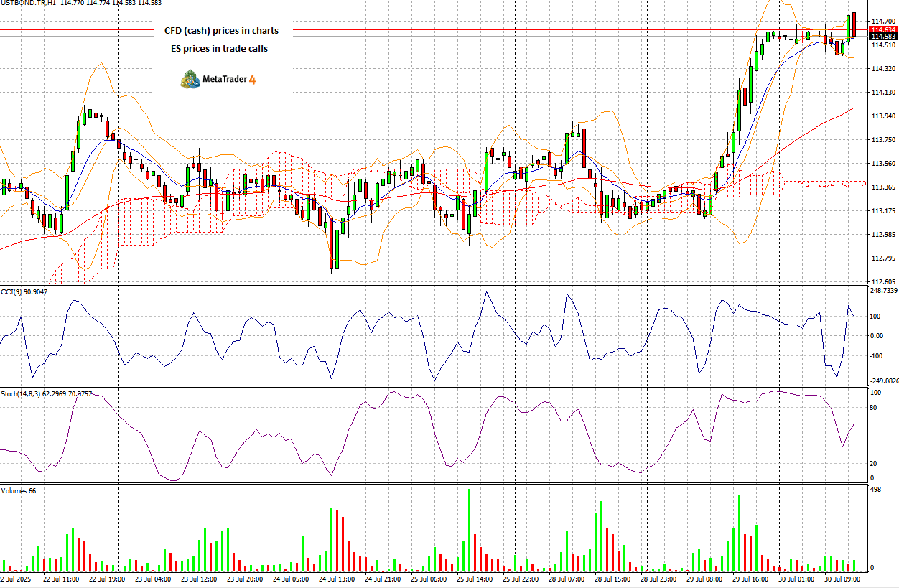Click the -100 level on CCI scale
Image resolution: width=899 pixels, height=588 pixels.
tap(877, 355)
